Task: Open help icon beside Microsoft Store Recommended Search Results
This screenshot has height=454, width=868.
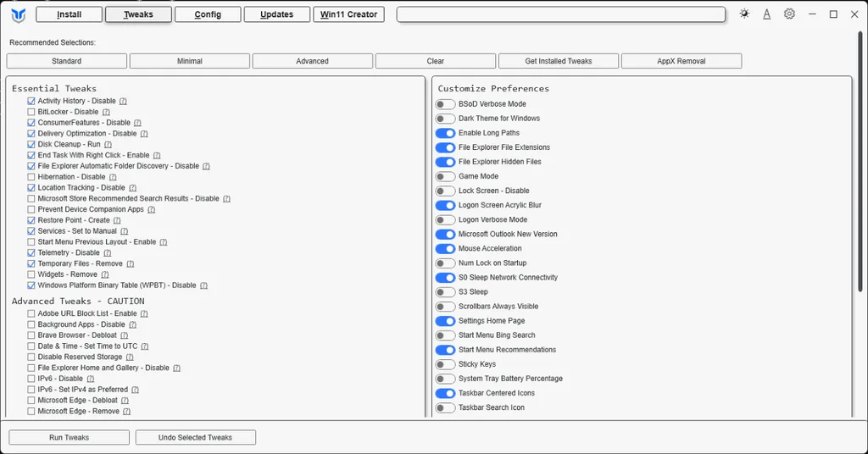Action: tap(226, 198)
